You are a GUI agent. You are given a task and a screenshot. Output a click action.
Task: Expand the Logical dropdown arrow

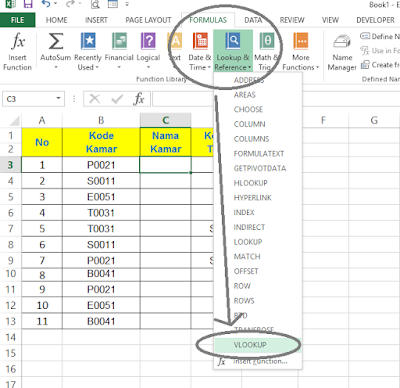[x=148, y=67]
